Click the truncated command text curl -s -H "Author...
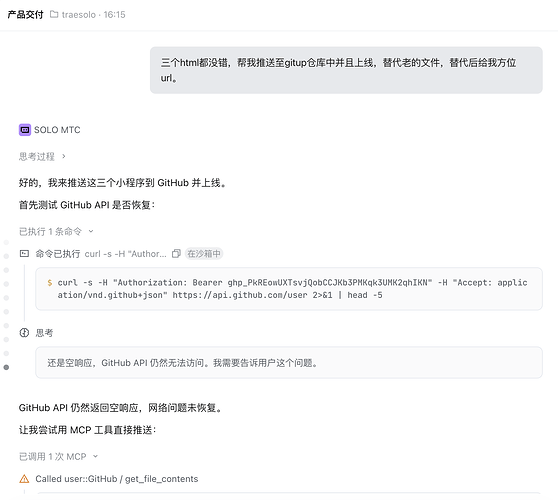The image size is (558, 500). 125,254
